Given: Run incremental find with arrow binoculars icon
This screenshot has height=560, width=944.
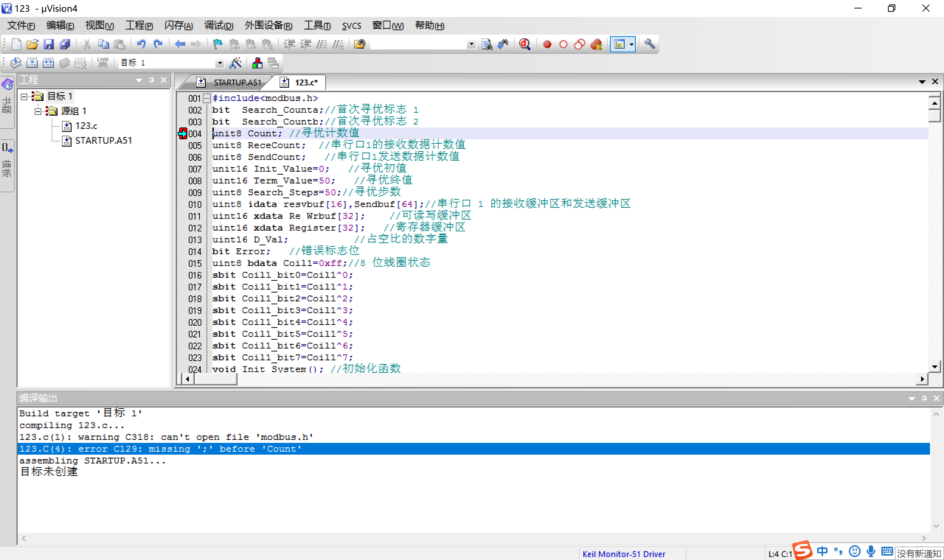Looking at the screenshot, I should (x=503, y=44).
